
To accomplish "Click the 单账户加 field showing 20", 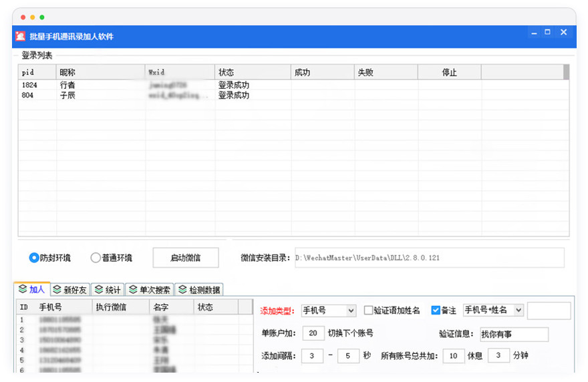I will pos(313,333).
